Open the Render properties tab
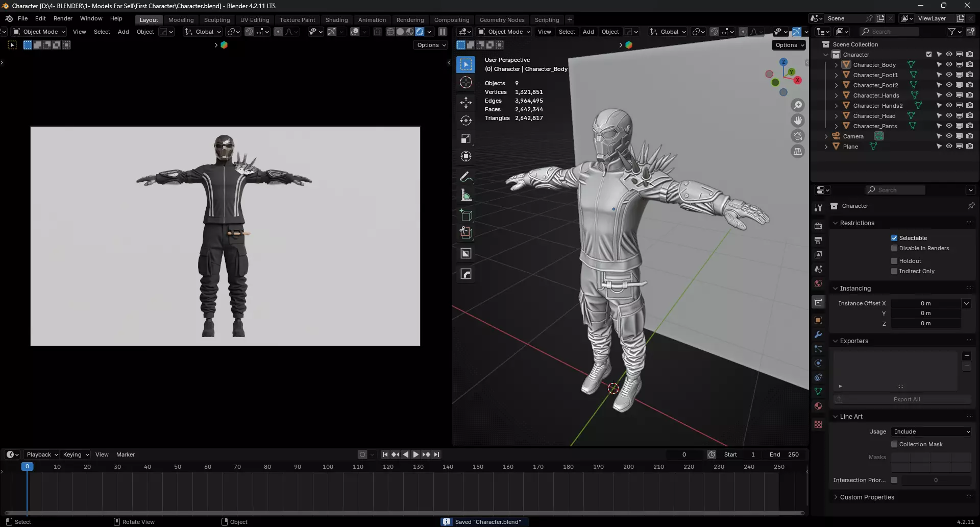Viewport: 980px width, 527px height. pos(818,226)
